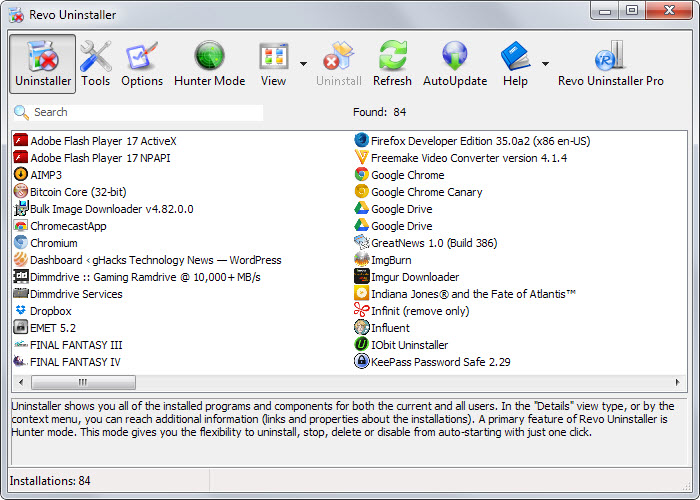Refresh the installed programs list
Screen dimensions: 700x500
tap(392, 64)
